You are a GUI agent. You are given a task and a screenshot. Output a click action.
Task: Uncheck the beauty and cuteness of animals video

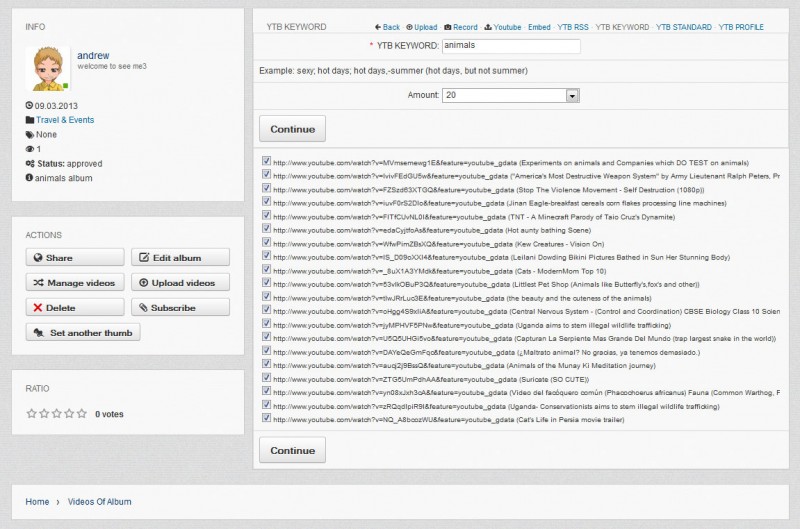[266, 296]
